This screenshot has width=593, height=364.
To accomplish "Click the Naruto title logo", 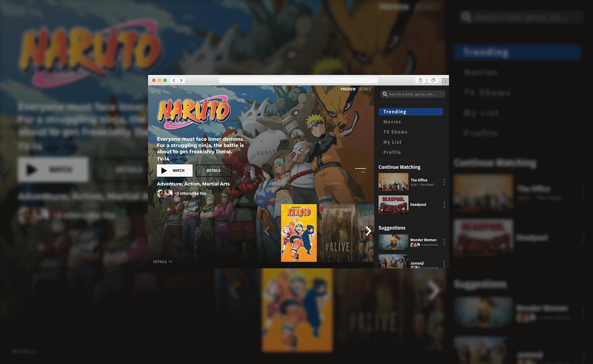I will (x=194, y=113).
